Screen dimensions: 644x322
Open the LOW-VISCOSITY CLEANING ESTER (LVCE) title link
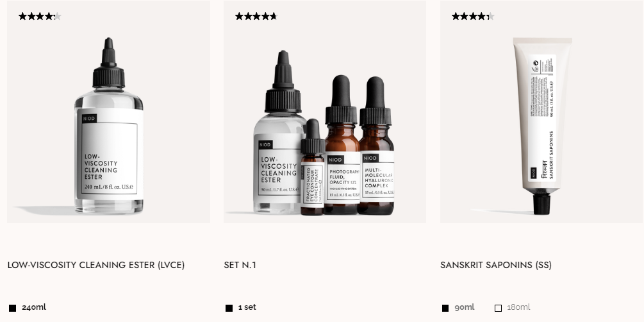click(96, 266)
